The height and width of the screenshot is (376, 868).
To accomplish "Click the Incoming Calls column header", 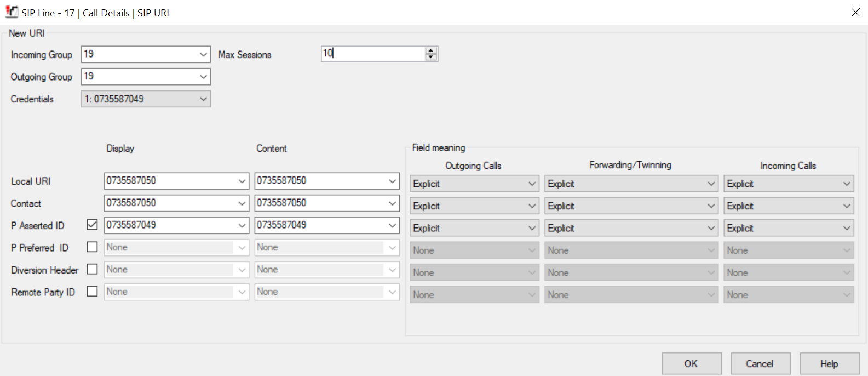I will point(788,166).
